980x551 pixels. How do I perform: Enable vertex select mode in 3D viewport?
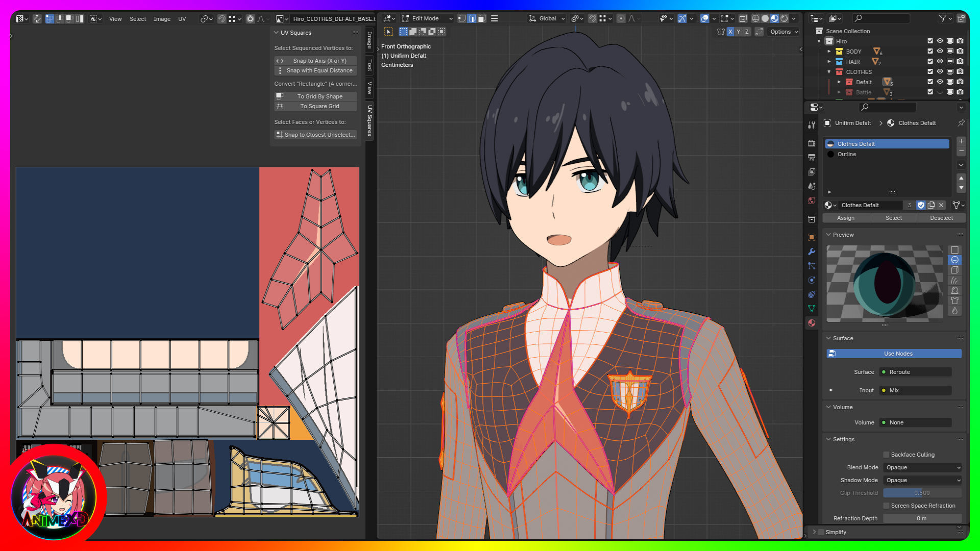(462, 18)
